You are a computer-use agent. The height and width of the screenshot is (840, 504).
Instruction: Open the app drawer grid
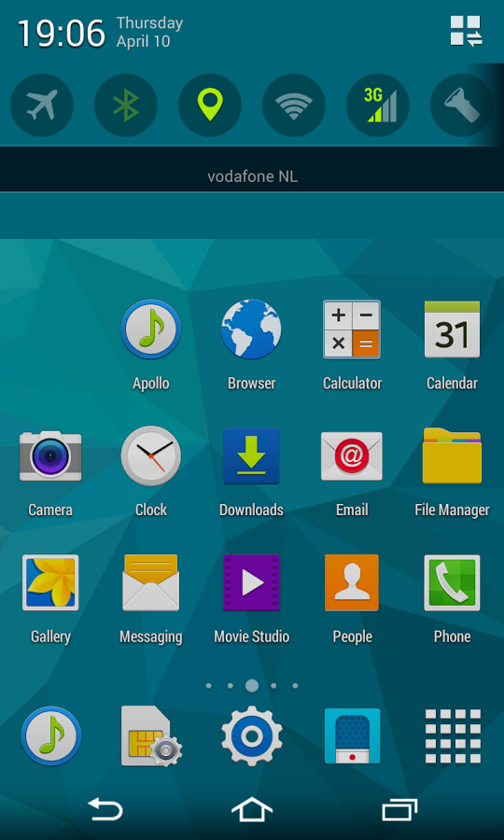click(x=453, y=735)
